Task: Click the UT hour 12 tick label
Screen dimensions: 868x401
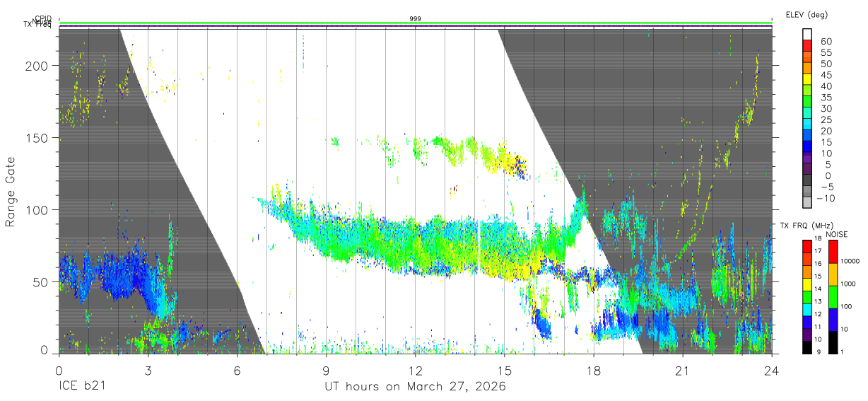Action: (416, 370)
